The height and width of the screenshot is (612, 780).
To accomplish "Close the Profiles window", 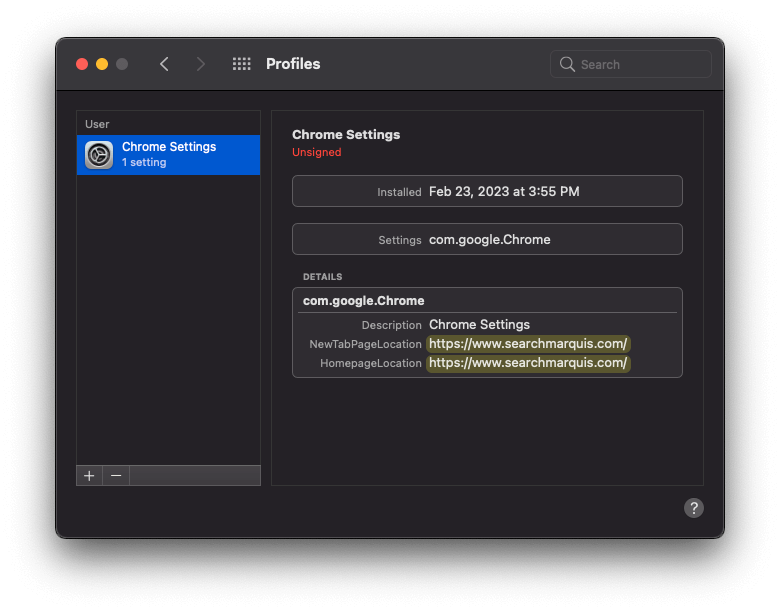I will [82, 64].
